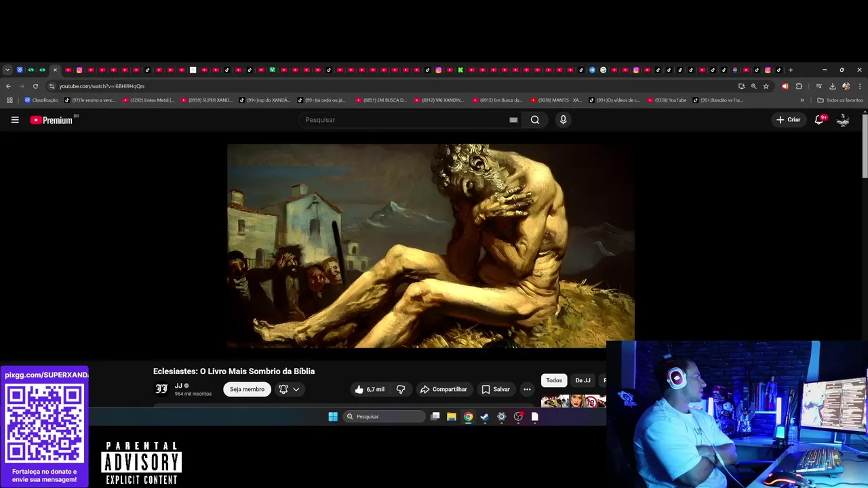
Task: Open Chrome media controls icon
Action: pos(819,86)
